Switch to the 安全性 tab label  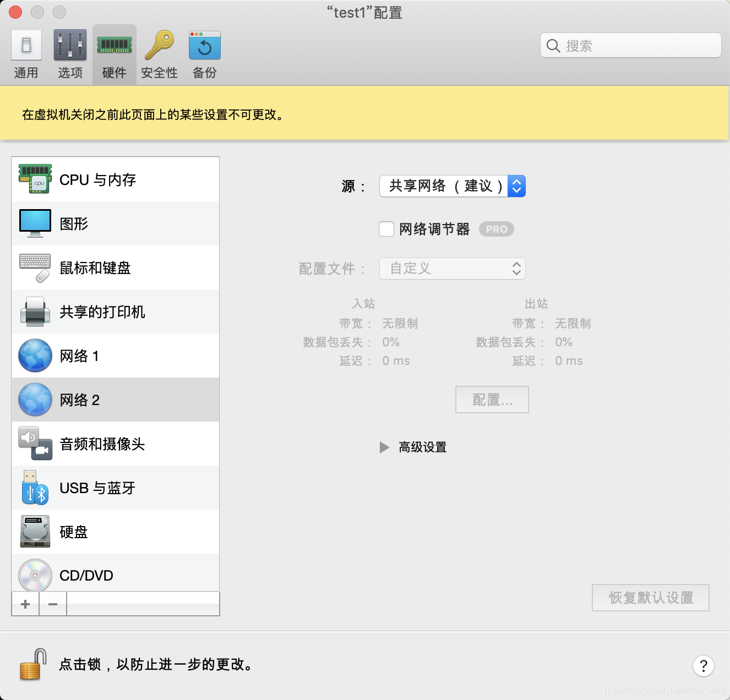(159, 73)
